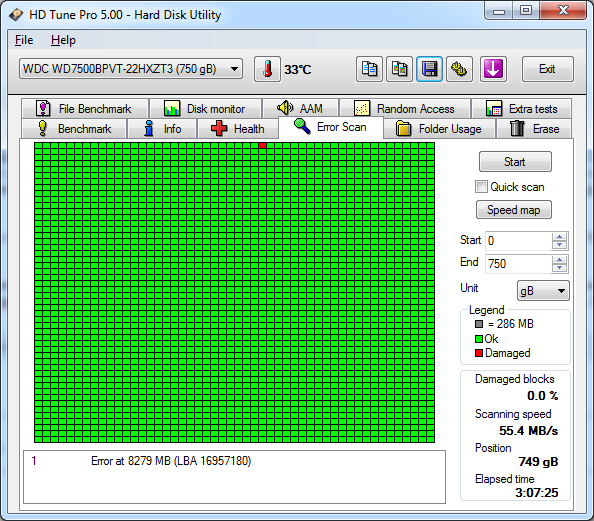The height and width of the screenshot is (521, 594).
Task: Click into the End value field
Action: (518, 263)
